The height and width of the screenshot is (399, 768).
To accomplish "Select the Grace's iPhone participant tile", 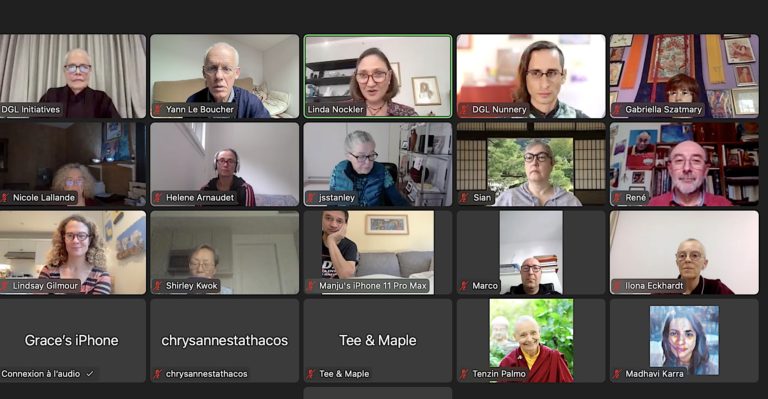I will [x=72, y=341].
